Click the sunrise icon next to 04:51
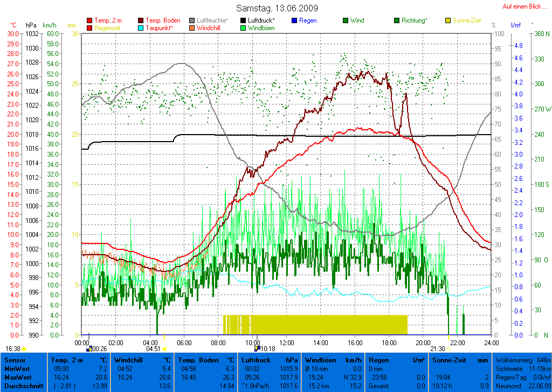Viewport: 552px width, 392px height. click(x=164, y=349)
